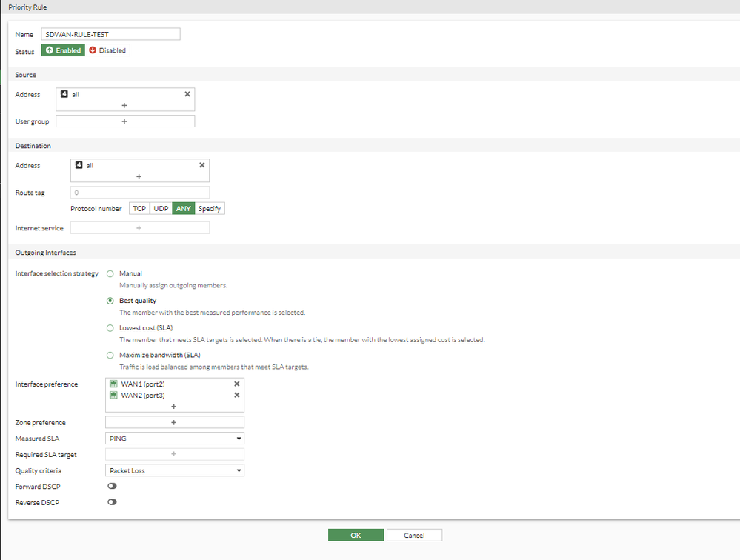Viewport: 740px width, 560px height.
Task: Choose Maximize bandwidth (SLA) strategy
Action: coord(110,355)
